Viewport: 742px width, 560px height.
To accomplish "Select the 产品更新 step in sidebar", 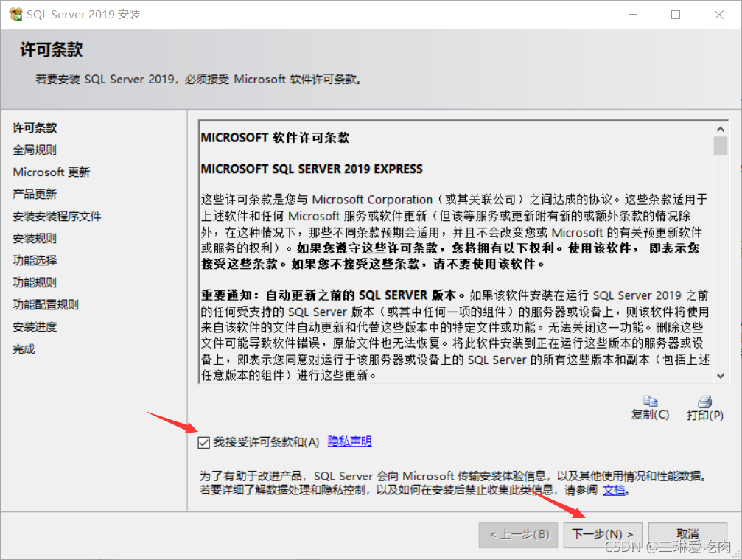I will pyautogui.click(x=35, y=194).
